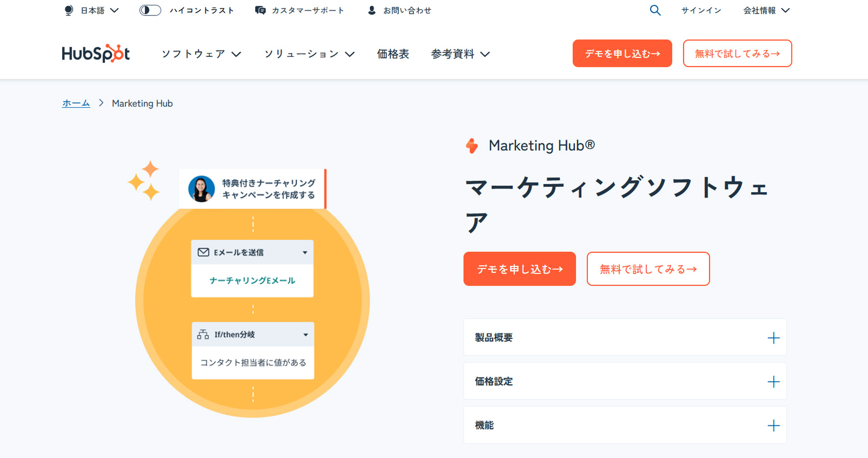This screenshot has height=458, width=868.
Task: Click the HubSpot logo
Action: pyautogui.click(x=95, y=54)
